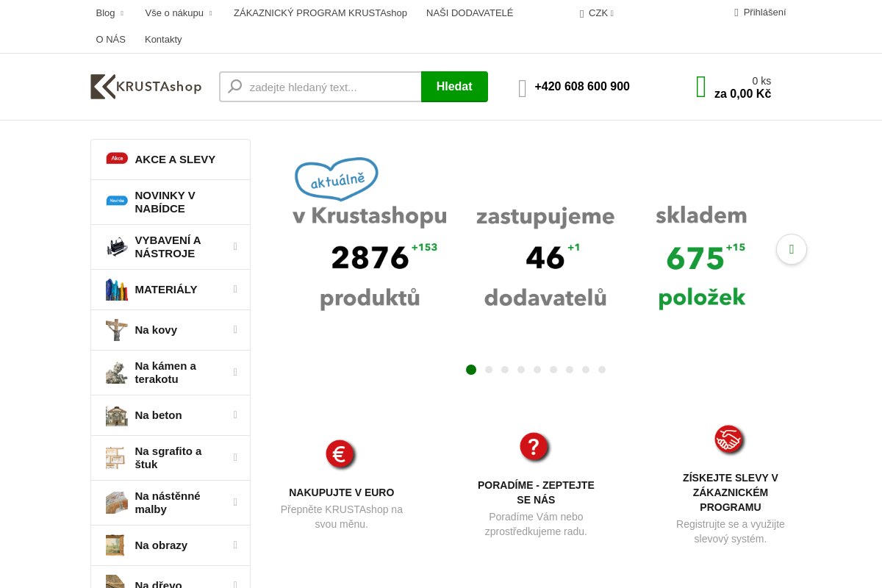Viewport: 882px width, 588px height.
Task: Open the Na beton facade icon
Action: click(116, 415)
